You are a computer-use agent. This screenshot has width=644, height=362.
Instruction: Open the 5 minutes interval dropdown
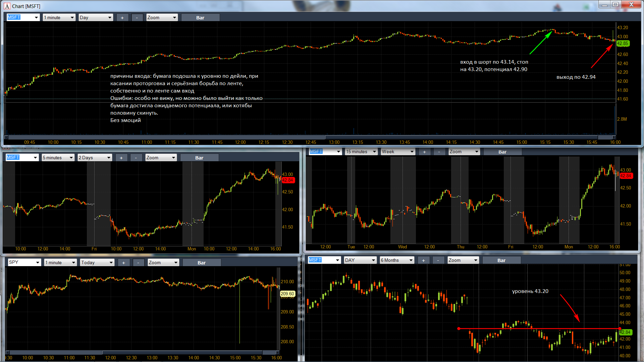(58, 158)
